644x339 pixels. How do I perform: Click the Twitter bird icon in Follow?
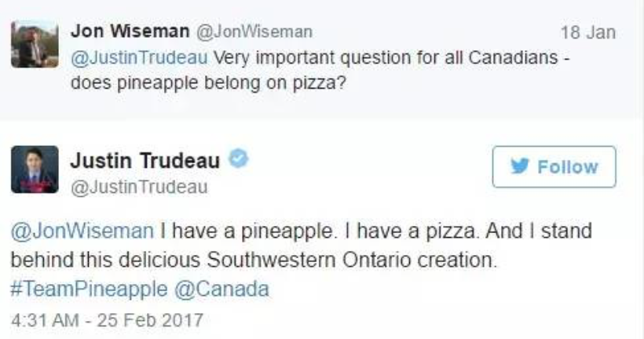click(x=522, y=167)
